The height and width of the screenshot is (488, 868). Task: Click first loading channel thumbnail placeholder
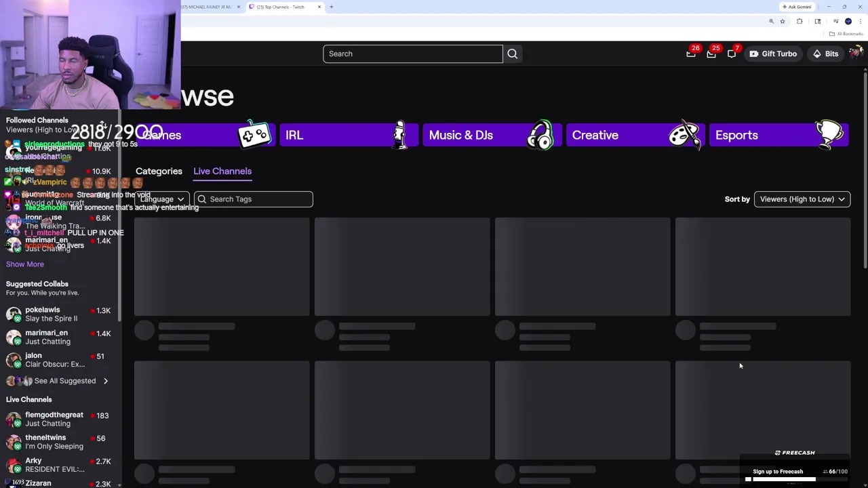(x=222, y=267)
